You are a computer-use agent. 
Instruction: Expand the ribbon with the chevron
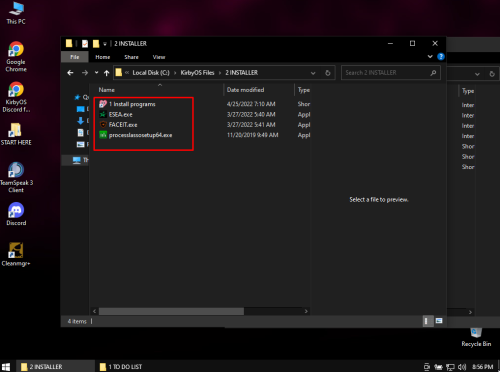click(x=430, y=57)
